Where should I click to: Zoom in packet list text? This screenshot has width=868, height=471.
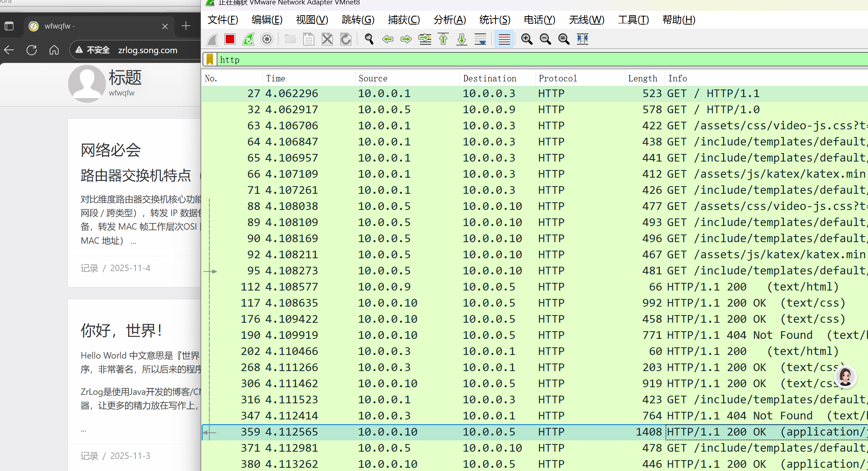point(527,39)
